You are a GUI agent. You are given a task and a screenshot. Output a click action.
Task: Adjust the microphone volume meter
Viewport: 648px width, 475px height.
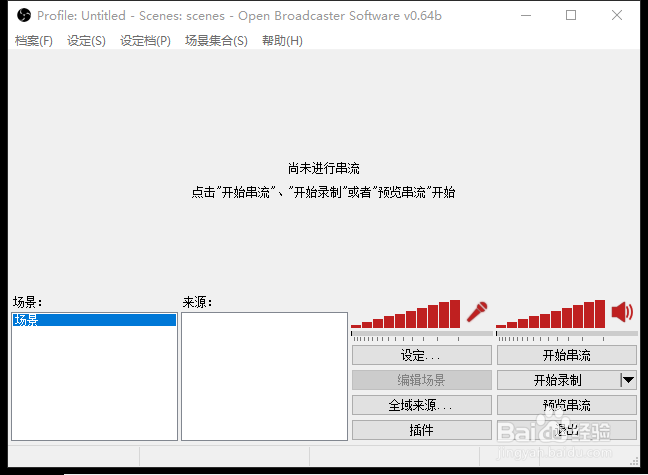[405, 314]
